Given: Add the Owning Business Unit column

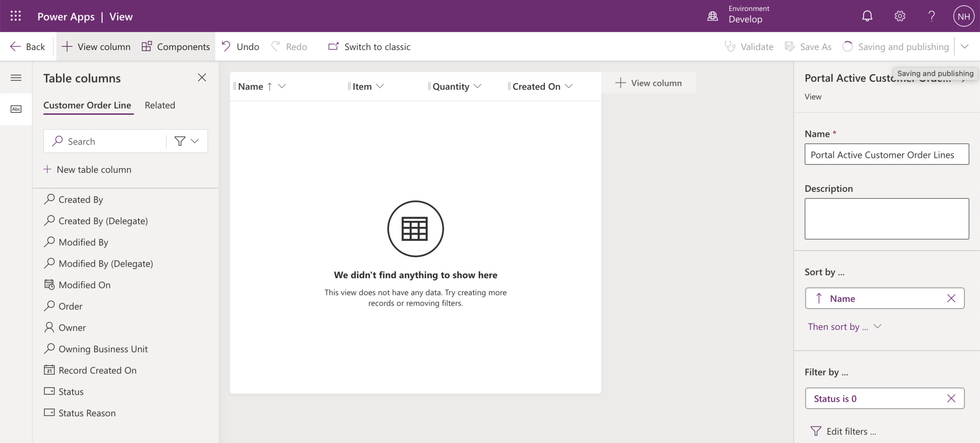Looking at the screenshot, I should tap(103, 349).
